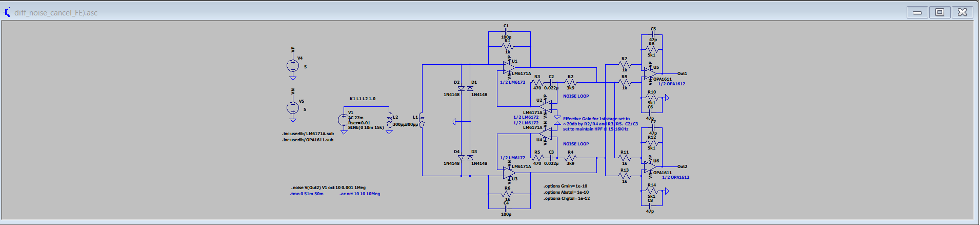Select capacitor C1 symbol
Image resolution: width=980 pixels, height=225 pixels.
click(506, 31)
